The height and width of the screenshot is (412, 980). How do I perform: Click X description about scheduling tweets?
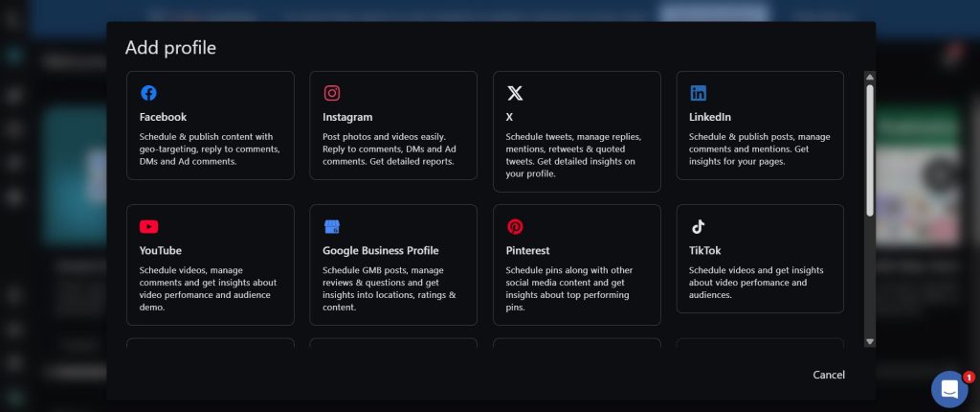574,155
